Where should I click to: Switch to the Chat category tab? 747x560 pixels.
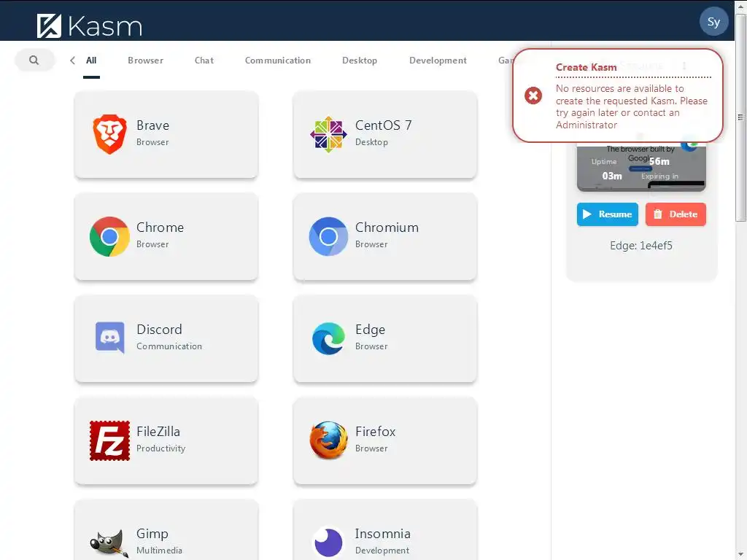204,61
